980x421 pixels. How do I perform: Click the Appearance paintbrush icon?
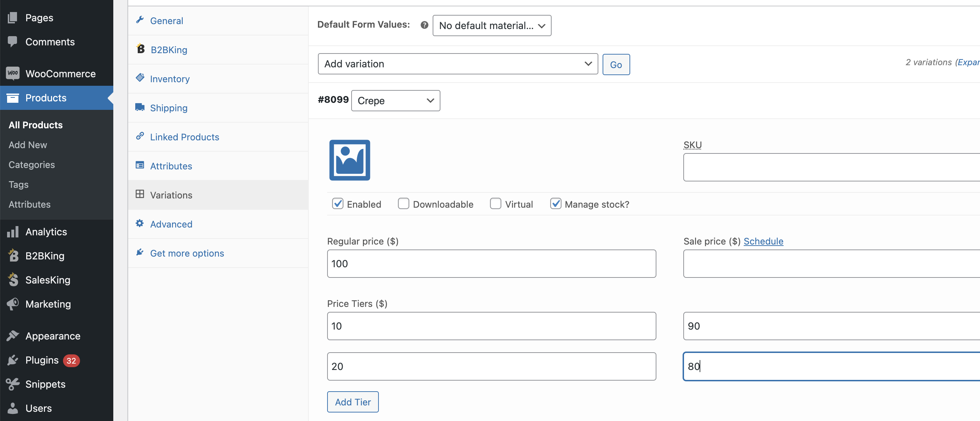(x=12, y=335)
